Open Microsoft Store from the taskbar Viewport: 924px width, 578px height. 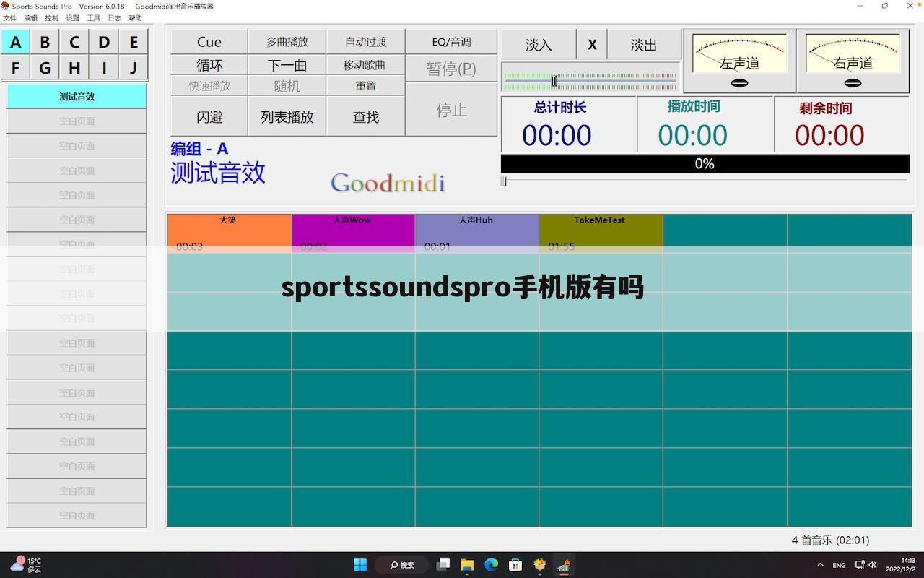515,565
